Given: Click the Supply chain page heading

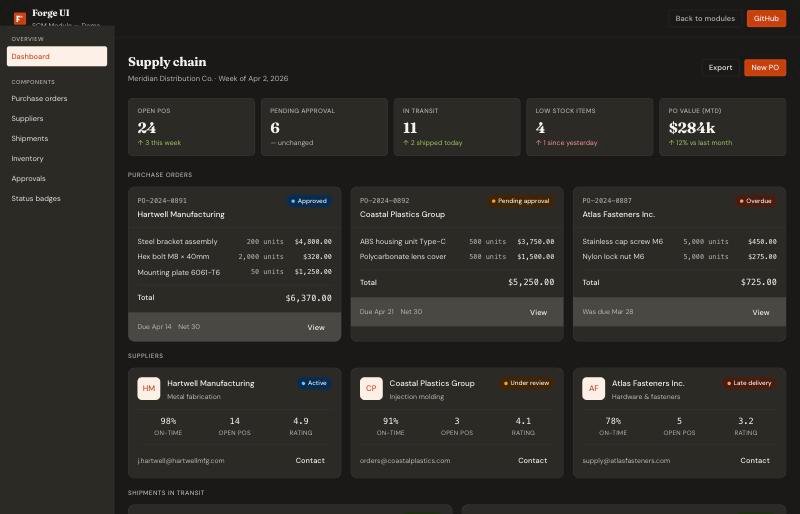Looking at the screenshot, I should (x=167, y=62).
